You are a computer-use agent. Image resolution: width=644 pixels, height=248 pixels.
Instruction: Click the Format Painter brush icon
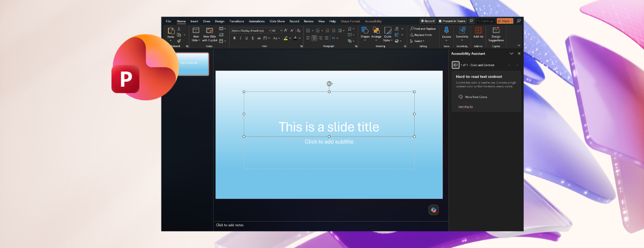(179, 41)
